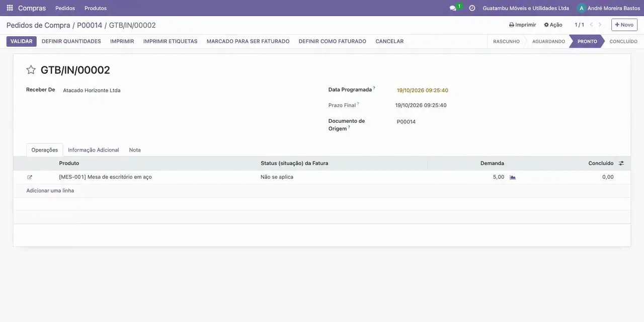Open the external link icon for MES-001 row
The image size is (644, 322).
[x=30, y=177]
